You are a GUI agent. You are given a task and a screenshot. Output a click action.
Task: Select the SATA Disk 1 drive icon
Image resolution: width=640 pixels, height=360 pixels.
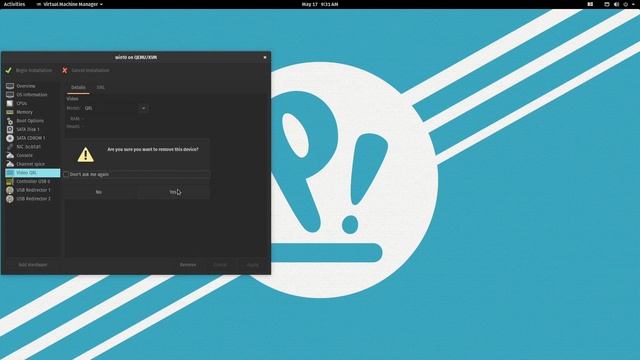(10, 129)
